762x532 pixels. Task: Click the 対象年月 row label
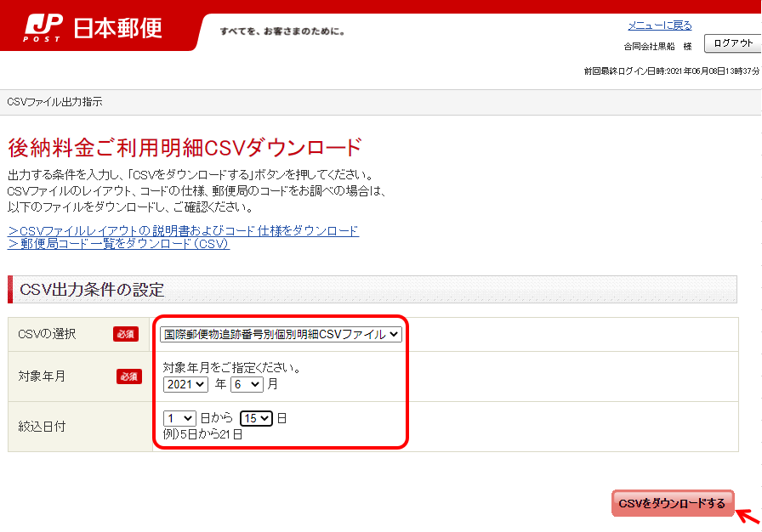point(42,376)
